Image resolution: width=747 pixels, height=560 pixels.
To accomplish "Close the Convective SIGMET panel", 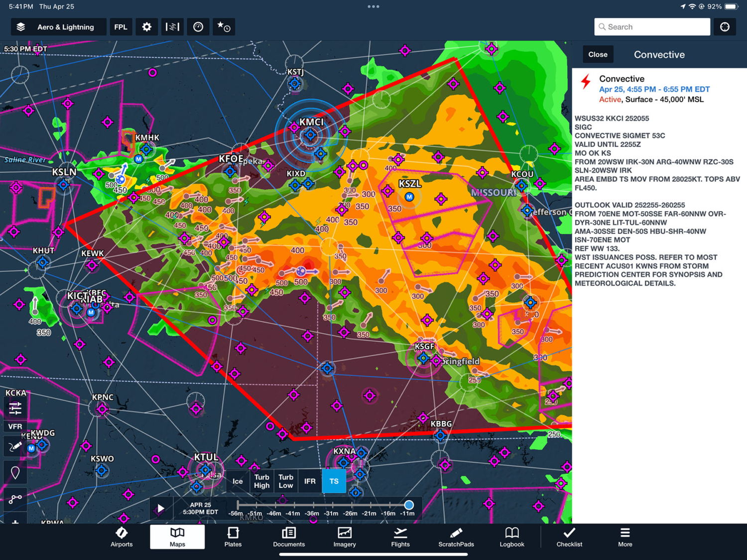I will [x=598, y=54].
